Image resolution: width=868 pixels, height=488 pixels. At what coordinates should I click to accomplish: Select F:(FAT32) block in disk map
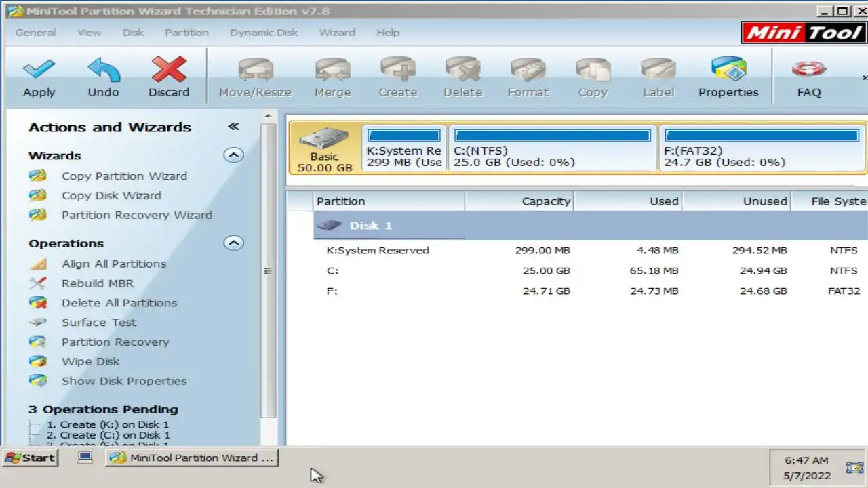pos(762,148)
